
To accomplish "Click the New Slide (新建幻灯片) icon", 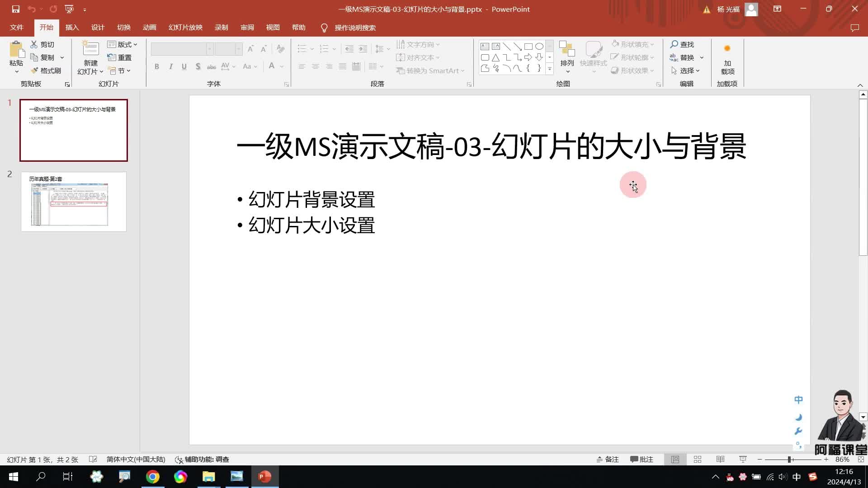I will click(x=90, y=49).
